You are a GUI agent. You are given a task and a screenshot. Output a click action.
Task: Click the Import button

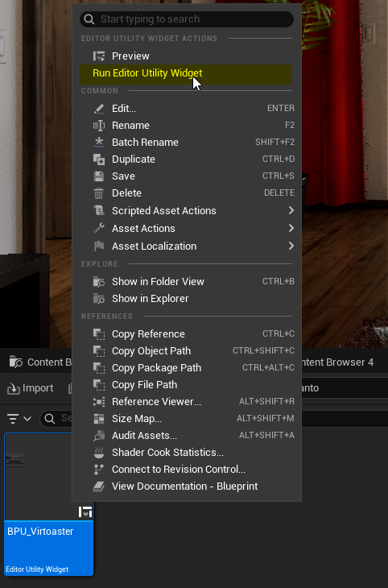(x=31, y=388)
